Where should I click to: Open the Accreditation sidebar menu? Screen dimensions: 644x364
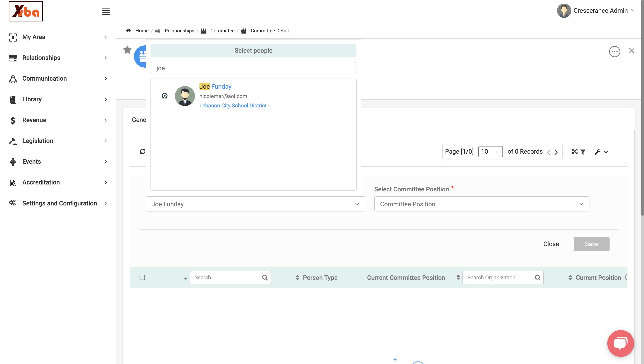tap(58, 182)
